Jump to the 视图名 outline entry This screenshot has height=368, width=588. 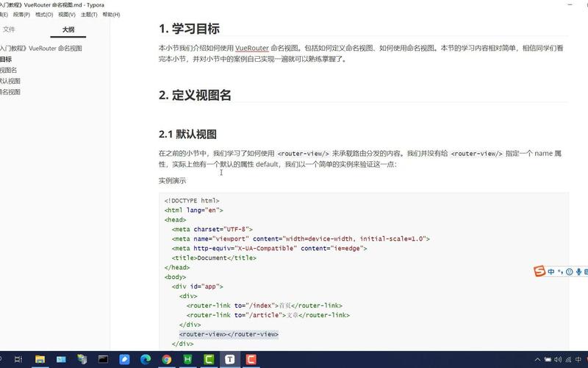tap(8, 70)
